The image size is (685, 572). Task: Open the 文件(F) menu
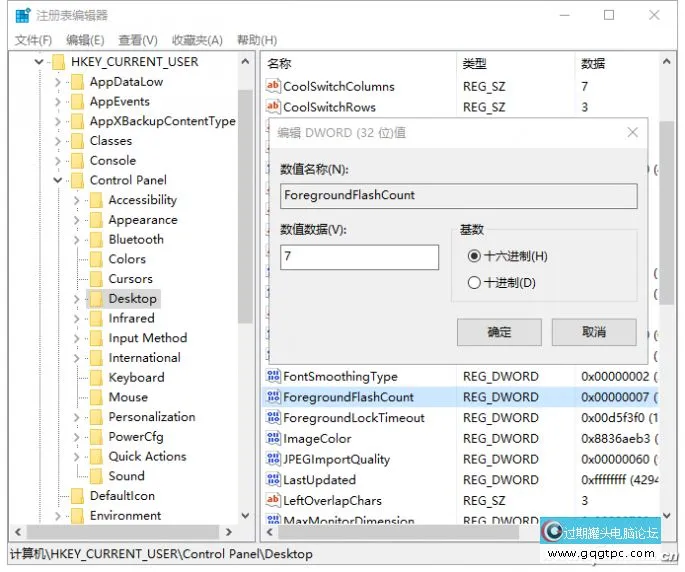pyautogui.click(x=33, y=40)
